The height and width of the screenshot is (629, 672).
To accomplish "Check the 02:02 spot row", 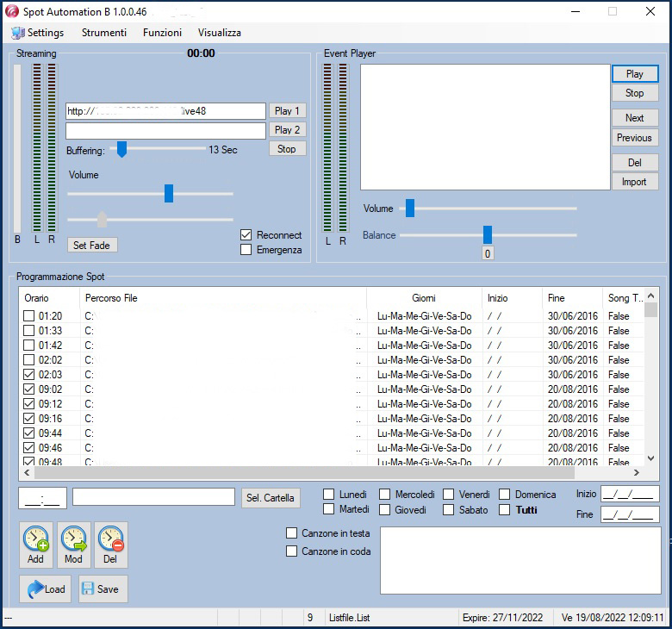I will 28,359.
